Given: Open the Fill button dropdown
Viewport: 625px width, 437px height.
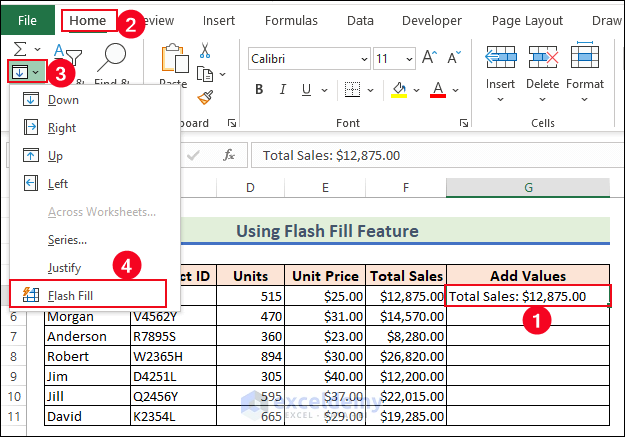Looking at the screenshot, I should coord(26,72).
